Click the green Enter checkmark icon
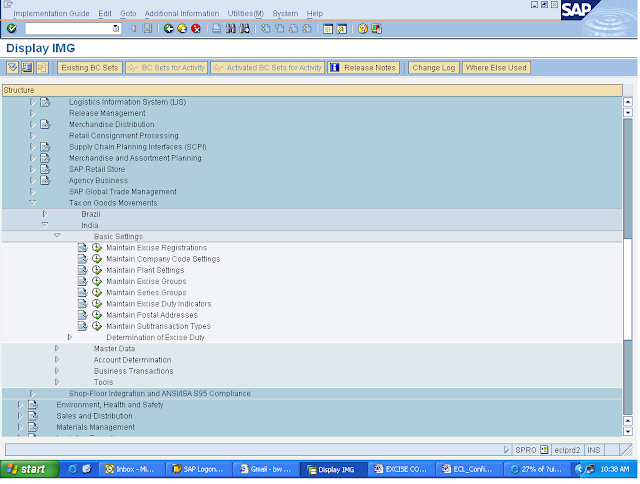 12,28
